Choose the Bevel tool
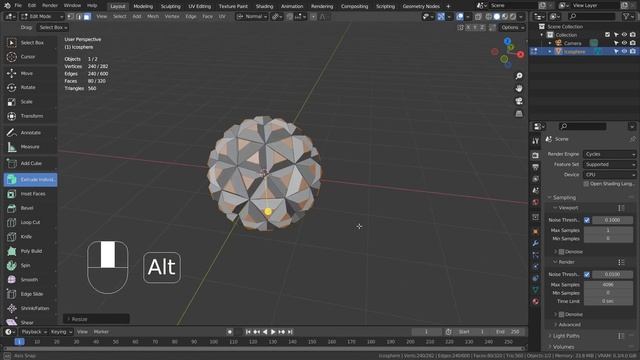 click(x=31, y=208)
